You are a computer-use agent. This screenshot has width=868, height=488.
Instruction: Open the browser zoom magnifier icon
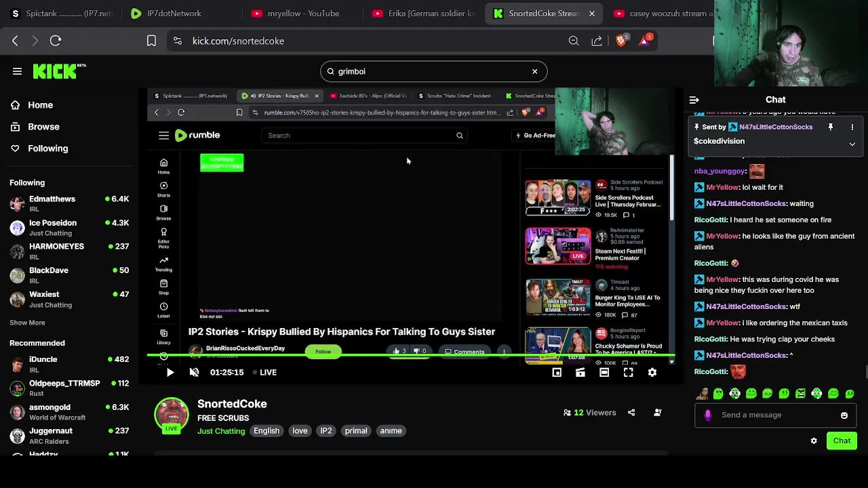point(574,41)
